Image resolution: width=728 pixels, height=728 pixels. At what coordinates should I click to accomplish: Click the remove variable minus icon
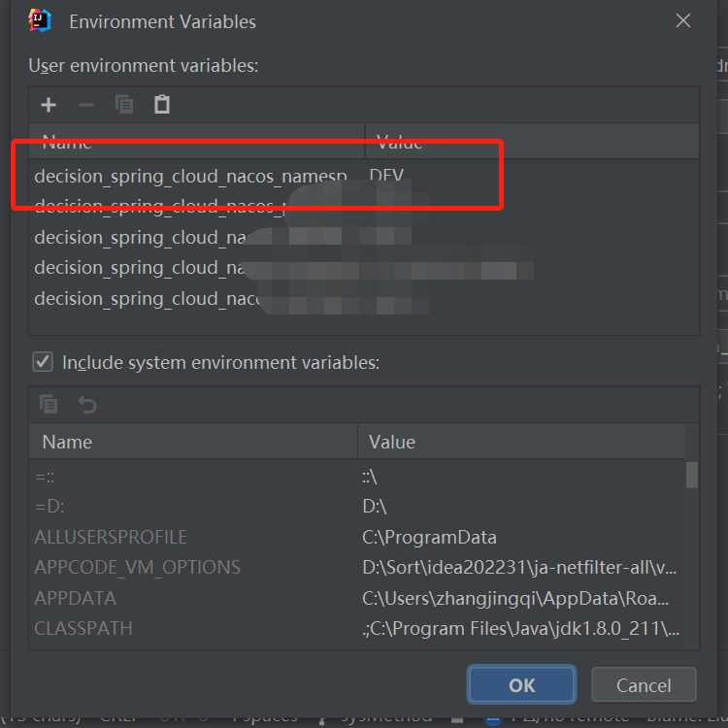[x=86, y=105]
